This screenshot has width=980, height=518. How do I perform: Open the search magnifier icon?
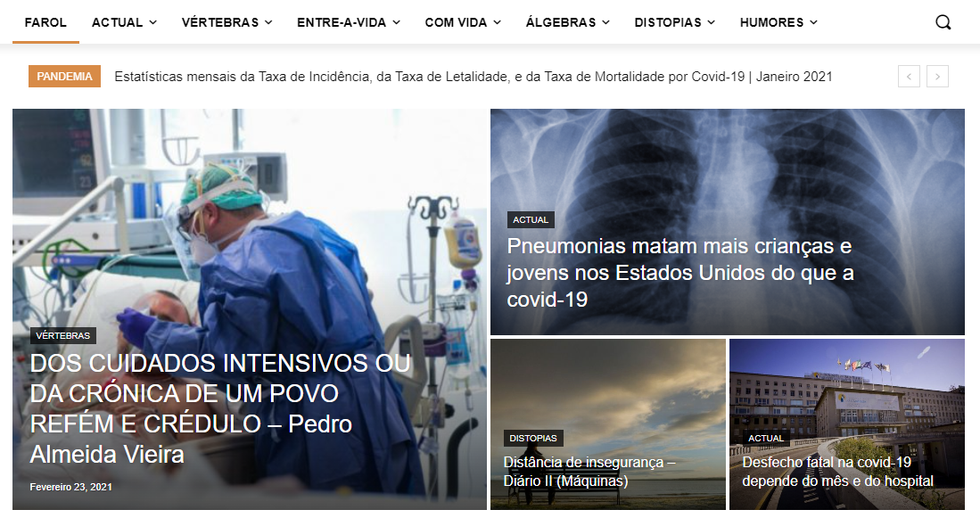(x=943, y=22)
